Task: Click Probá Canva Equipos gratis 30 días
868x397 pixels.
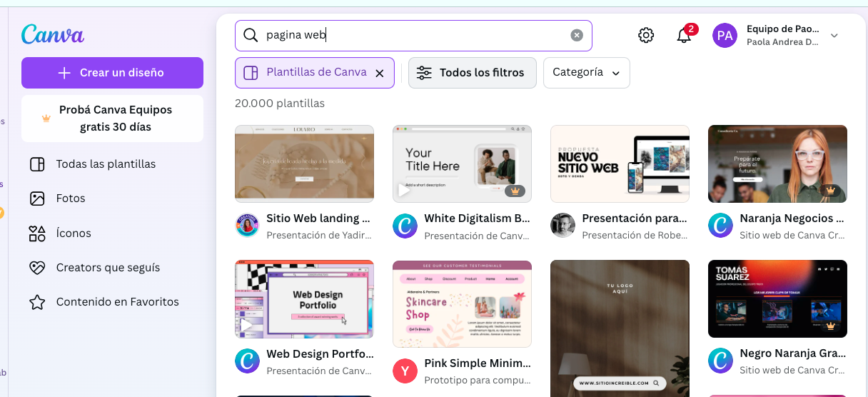Action: click(112, 119)
